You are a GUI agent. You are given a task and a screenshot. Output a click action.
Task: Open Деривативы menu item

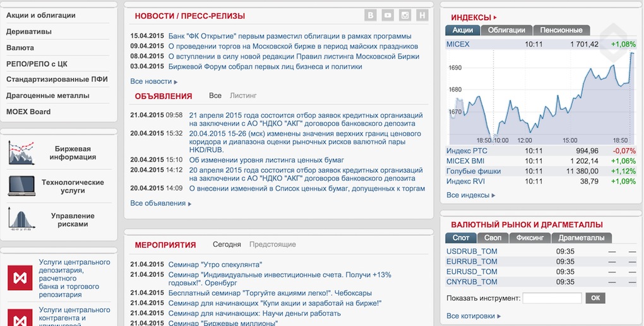[29, 32]
